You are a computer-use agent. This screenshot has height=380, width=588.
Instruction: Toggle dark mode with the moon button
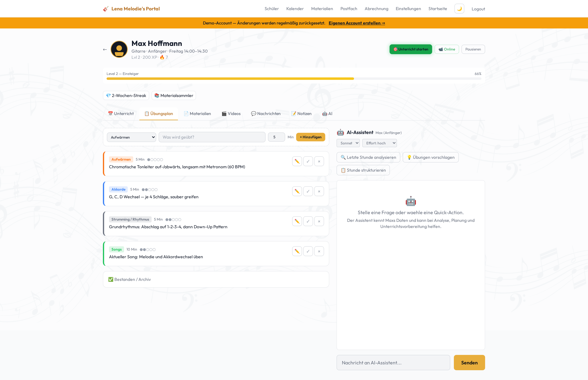(459, 9)
